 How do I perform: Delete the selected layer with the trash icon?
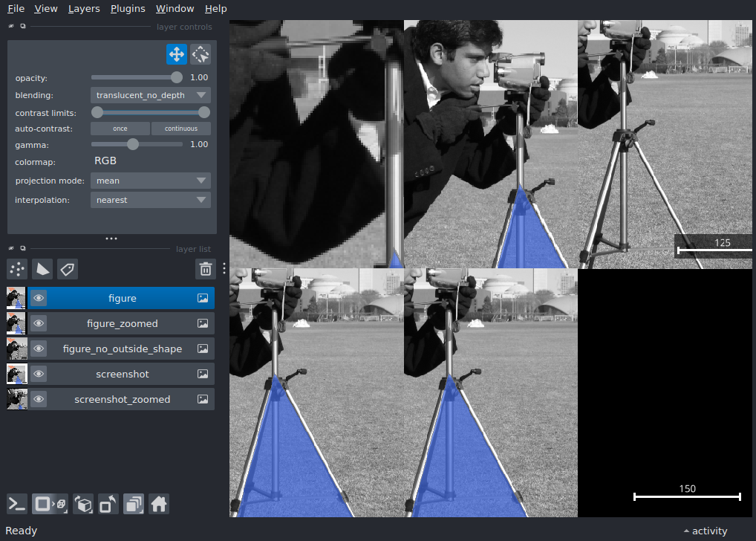(206, 269)
